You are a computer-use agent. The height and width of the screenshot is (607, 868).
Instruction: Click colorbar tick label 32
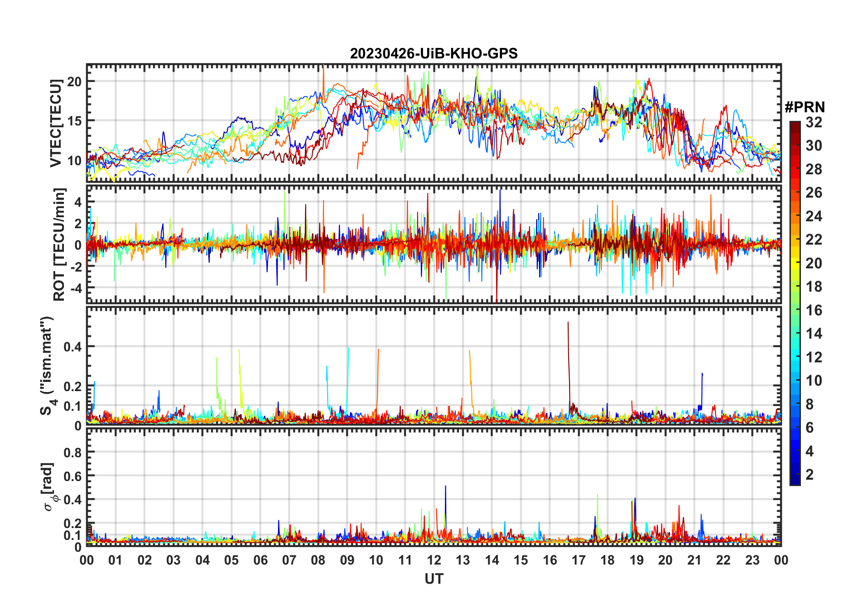[x=814, y=122]
